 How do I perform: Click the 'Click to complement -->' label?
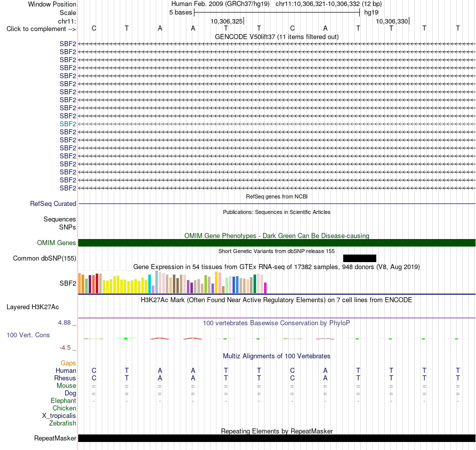(x=41, y=29)
